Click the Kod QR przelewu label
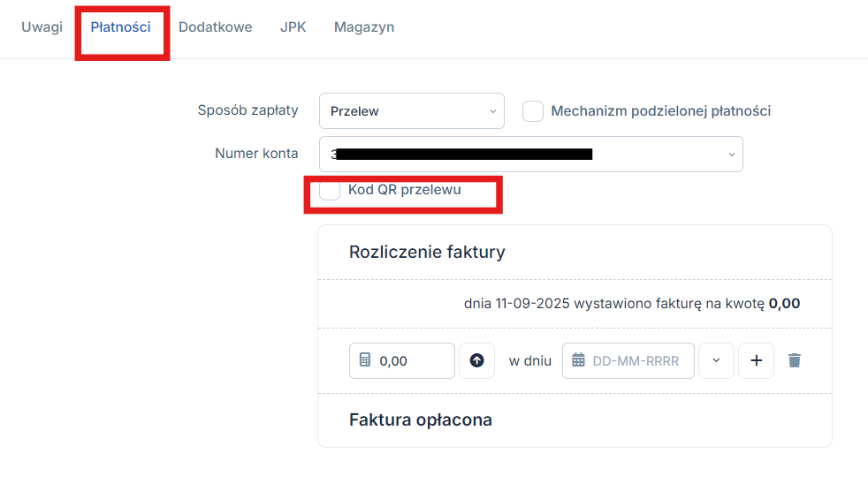The width and height of the screenshot is (868, 491). 405,190
